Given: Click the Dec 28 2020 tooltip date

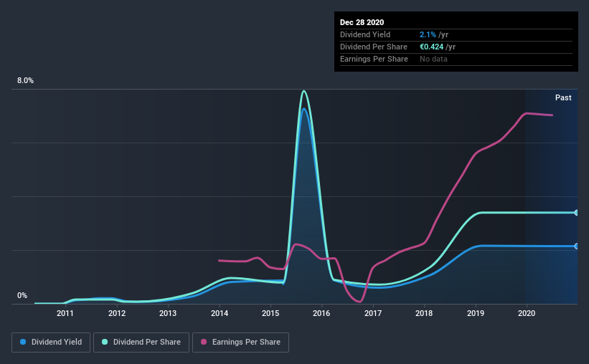Looking at the screenshot, I should click(x=362, y=22).
